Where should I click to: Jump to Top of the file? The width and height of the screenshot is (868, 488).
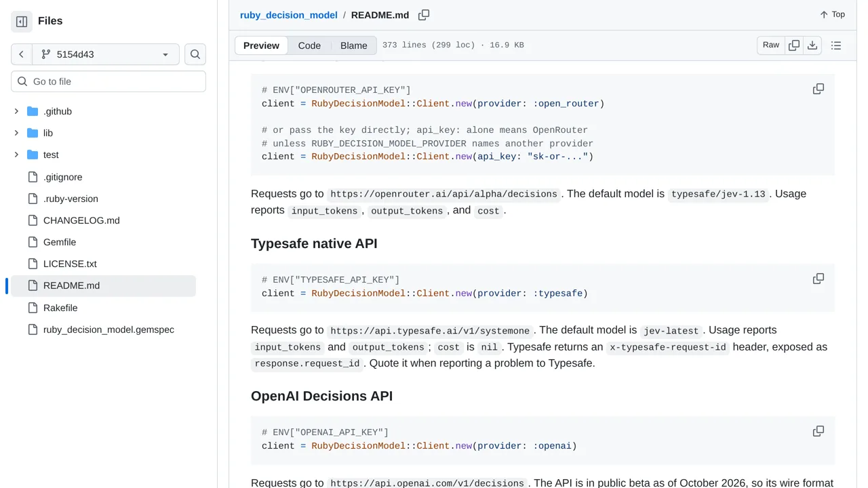pyautogui.click(x=832, y=14)
